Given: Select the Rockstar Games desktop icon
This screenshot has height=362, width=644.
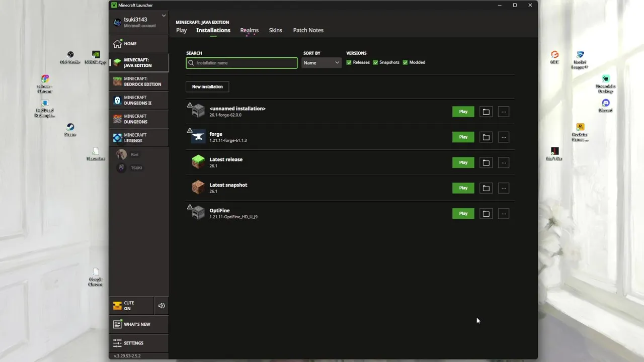Looking at the screenshot, I should [x=580, y=132].
